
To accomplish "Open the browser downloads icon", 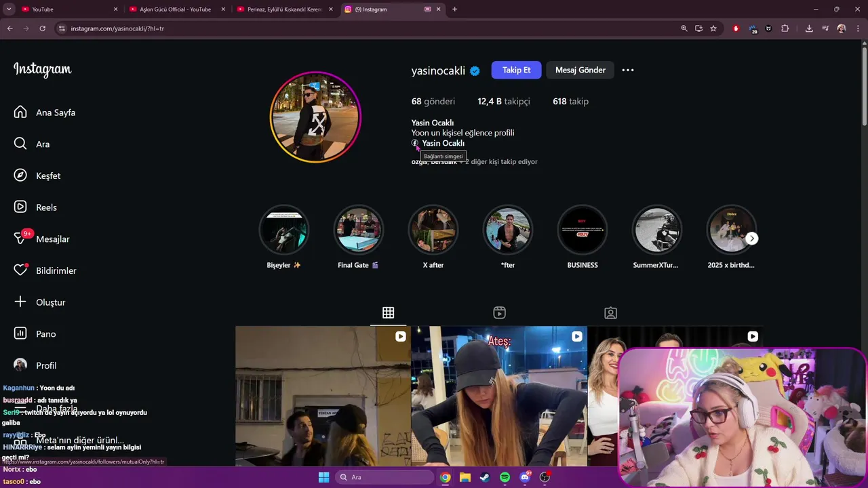I will [x=809, y=28].
